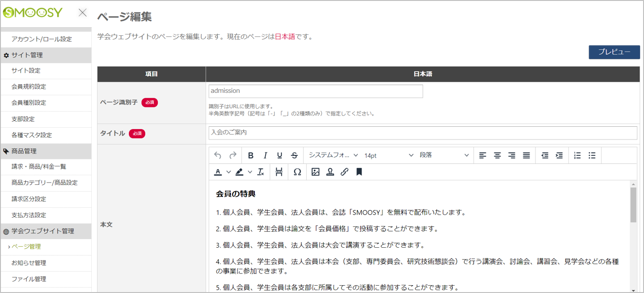Open お知らせ管理 in the sidebar
Viewport: 644px width, 293px height.
coord(29,263)
